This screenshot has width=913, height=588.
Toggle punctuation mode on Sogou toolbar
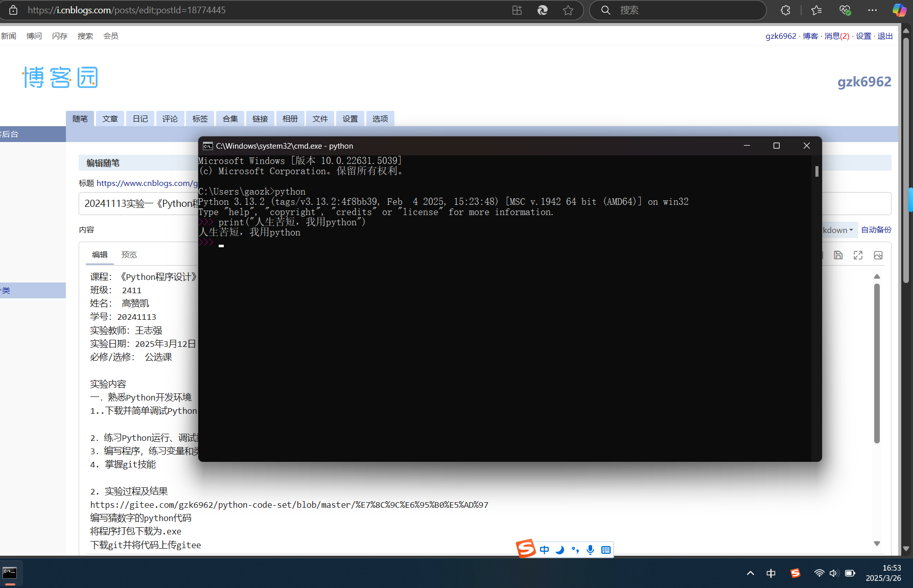575,550
